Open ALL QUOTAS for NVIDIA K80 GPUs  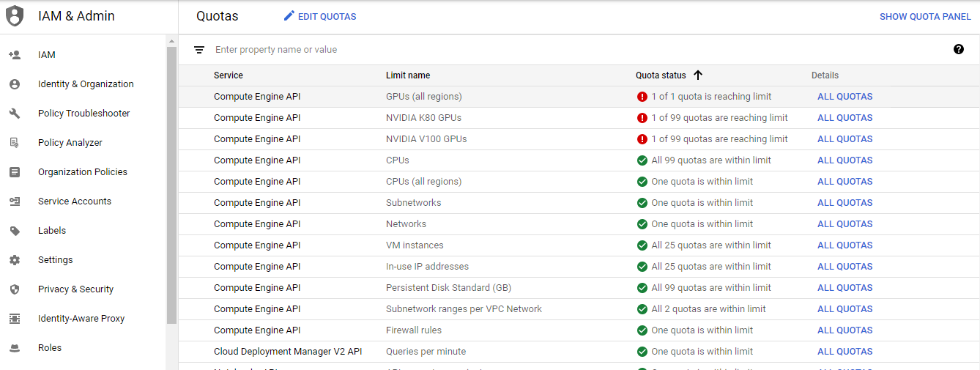844,118
